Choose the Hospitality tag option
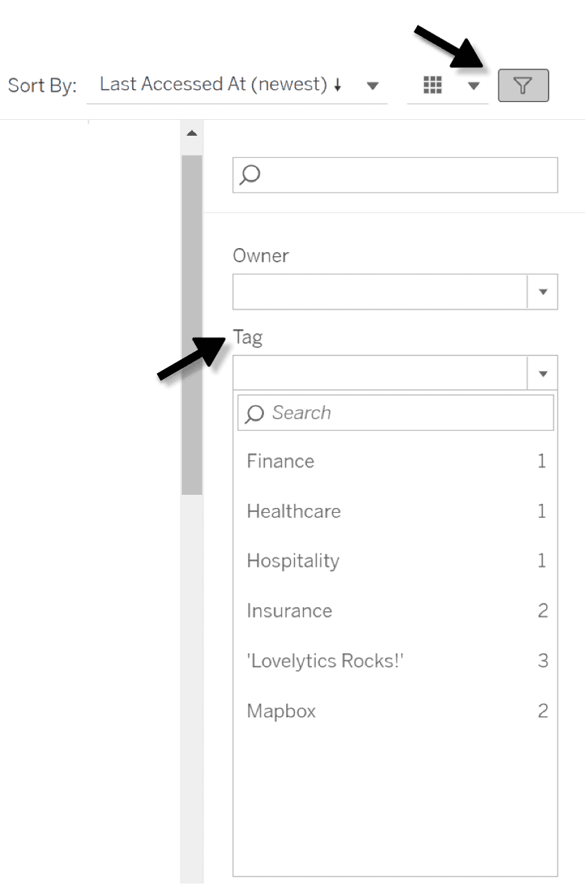 coord(293,561)
